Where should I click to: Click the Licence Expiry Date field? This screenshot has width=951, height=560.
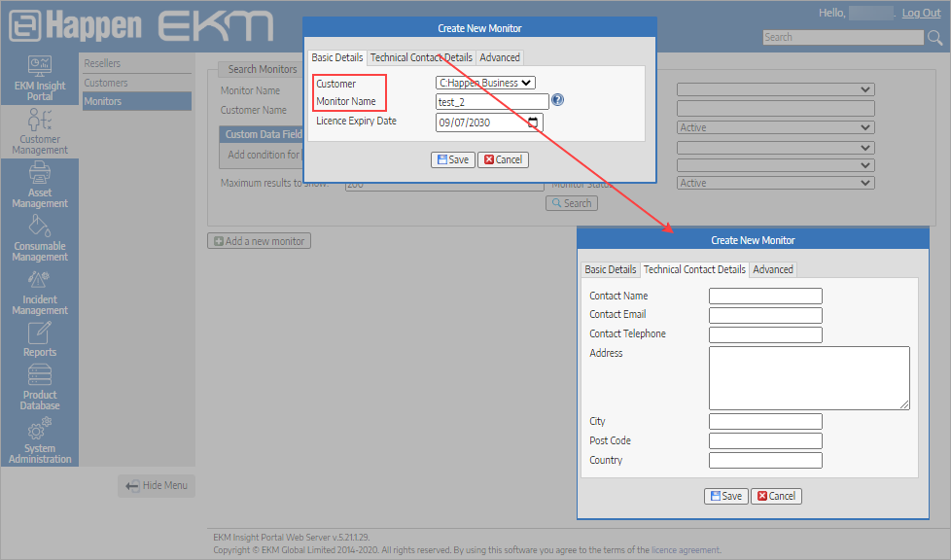489,122
